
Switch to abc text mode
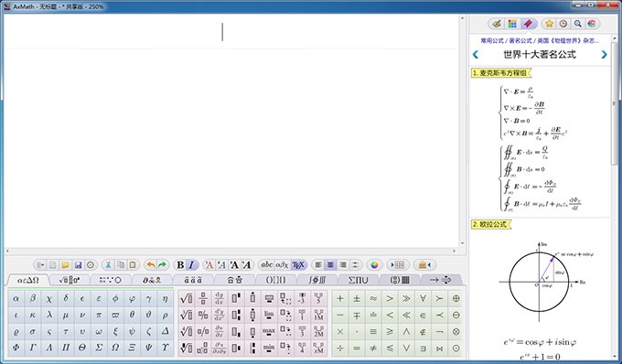pos(266,264)
